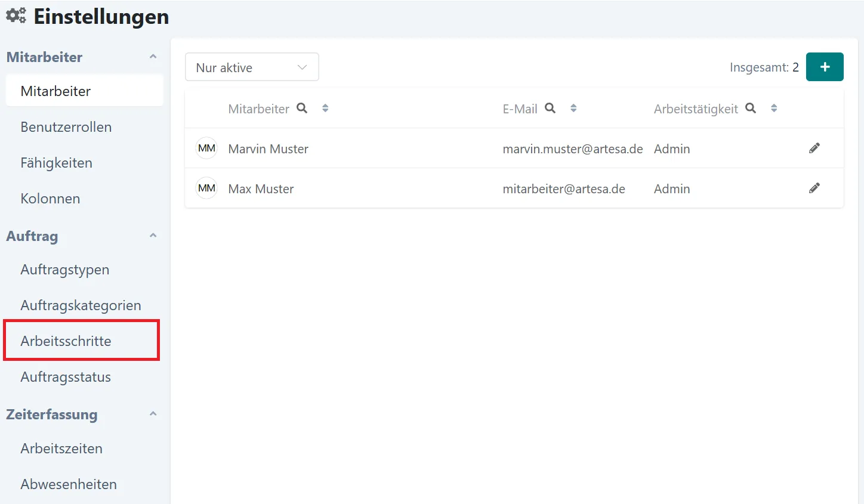Add a new employee with plus button
The image size is (864, 504).
[x=825, y=67]
